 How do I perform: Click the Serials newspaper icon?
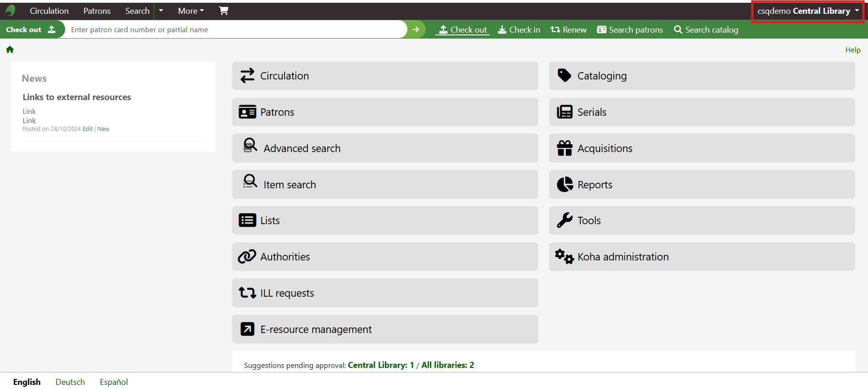(564, 112)
